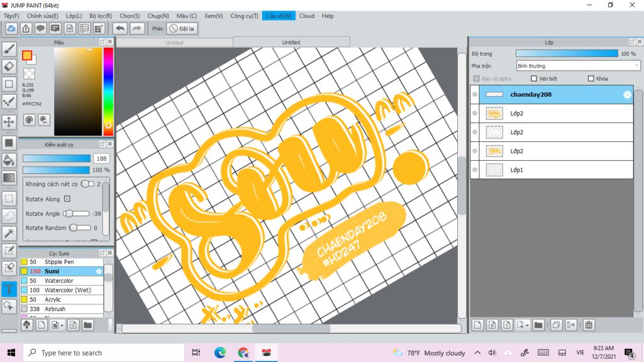
Task: Toggle the Khóa checkbox
Action: (591, 79)
